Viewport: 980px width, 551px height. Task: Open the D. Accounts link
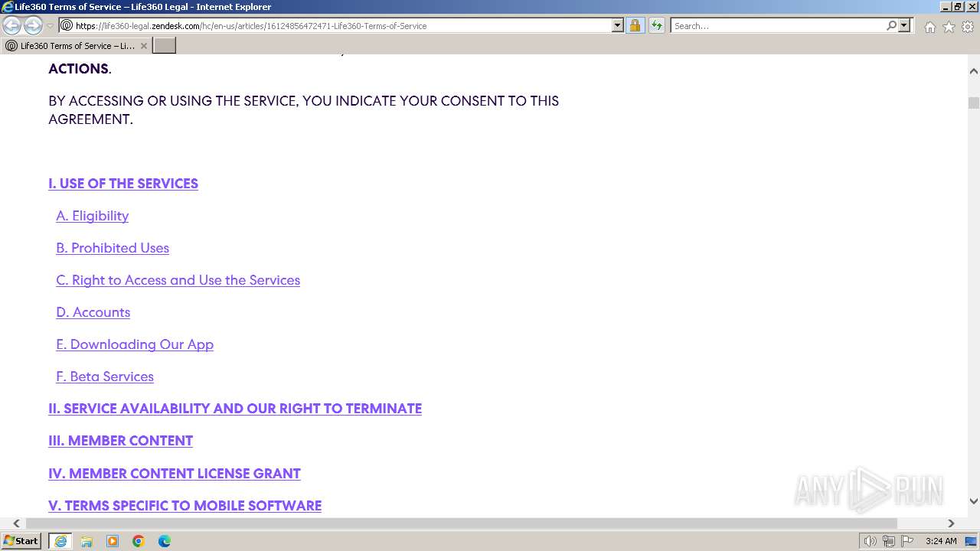pyautogui.click(x=93, y=312)
